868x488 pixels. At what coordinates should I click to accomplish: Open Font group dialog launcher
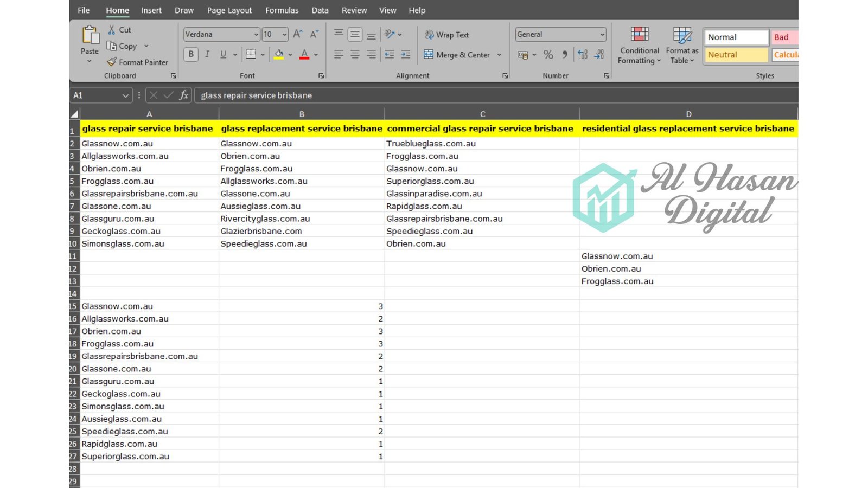321,76
